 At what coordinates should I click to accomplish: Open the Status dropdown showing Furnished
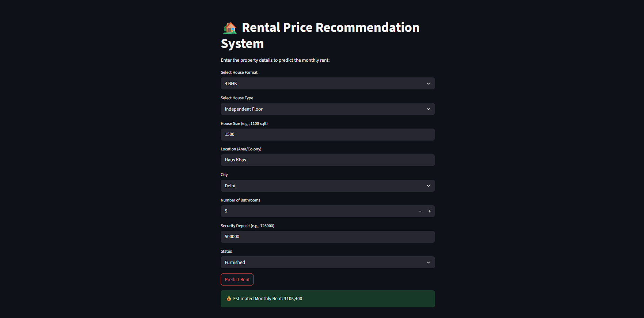point(328,263)
